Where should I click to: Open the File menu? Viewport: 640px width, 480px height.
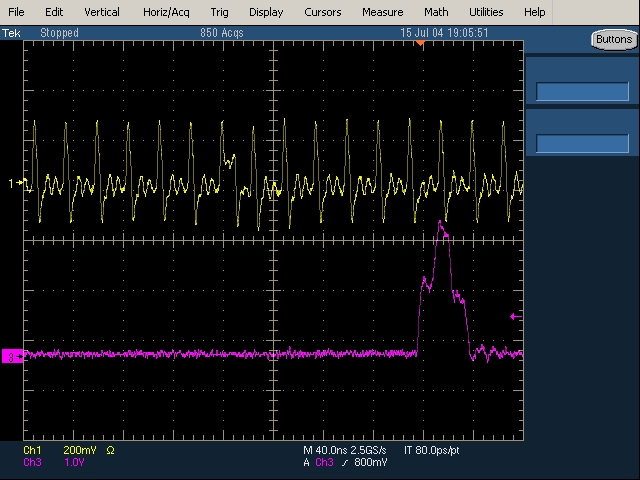[16, 12]
